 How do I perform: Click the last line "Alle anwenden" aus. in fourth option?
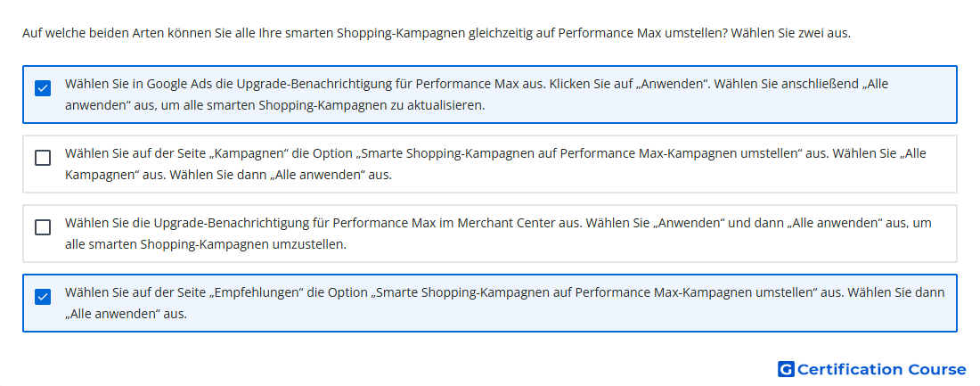click(x=126, y=314)
